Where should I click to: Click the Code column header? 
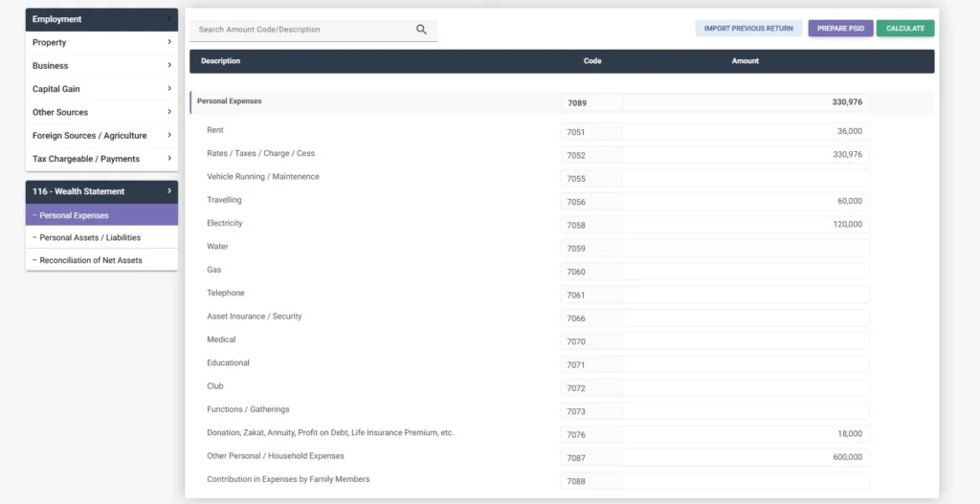[592, 61]
